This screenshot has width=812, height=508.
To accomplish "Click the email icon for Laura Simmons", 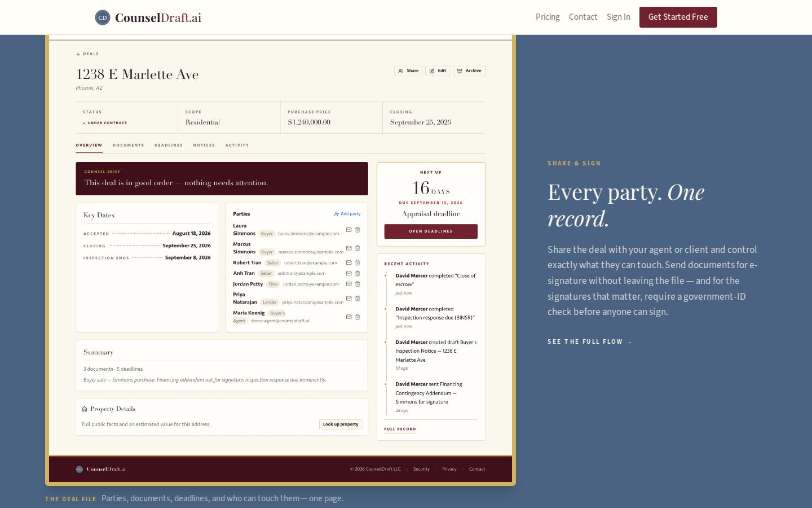I will pyautogui.click(x=348, y=230).
